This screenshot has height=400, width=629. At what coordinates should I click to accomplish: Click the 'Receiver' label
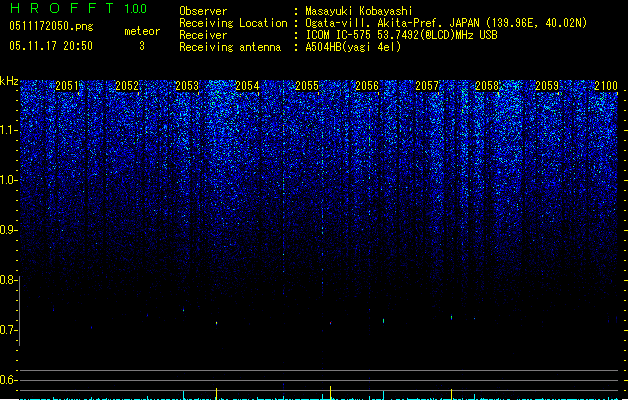click(x=203, y=35)
